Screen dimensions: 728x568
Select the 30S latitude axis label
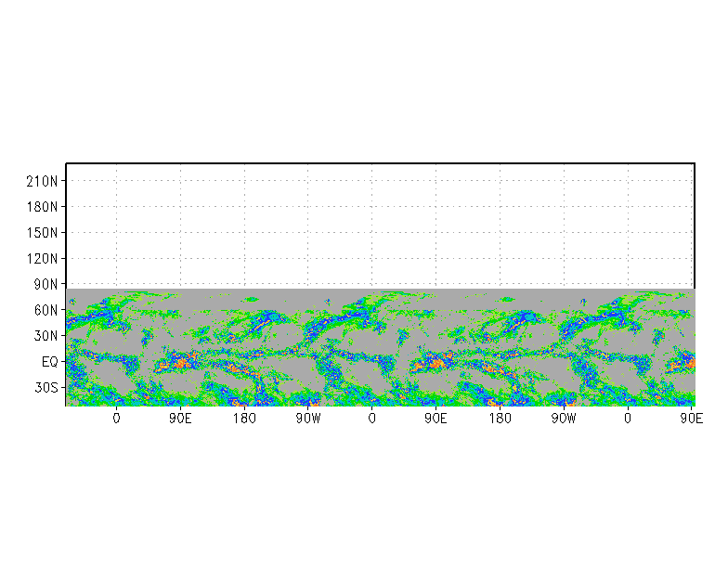[x=46, y=388]
